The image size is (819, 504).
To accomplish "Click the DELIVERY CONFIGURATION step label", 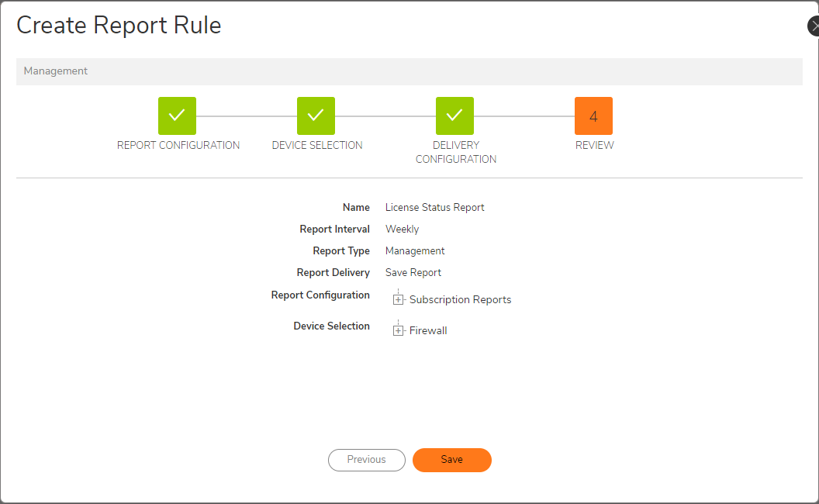I will pyautogui.click(x=456, y=152).
